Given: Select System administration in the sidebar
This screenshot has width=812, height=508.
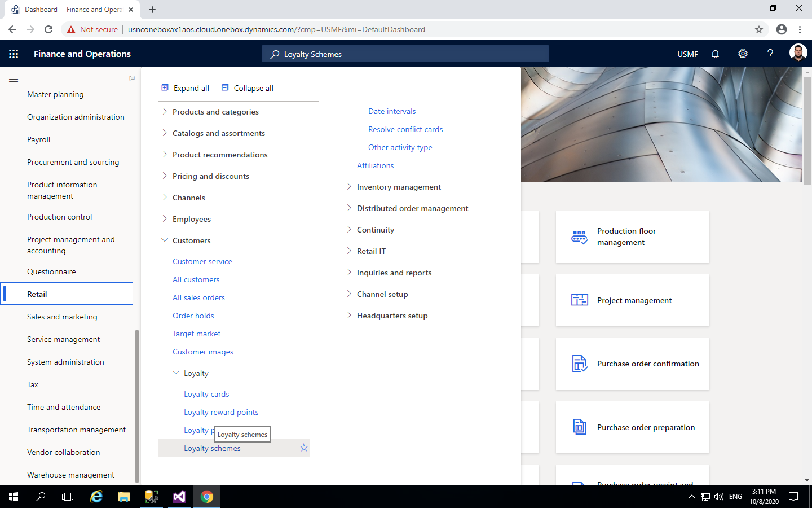Looking at the screenshot, I should [65, 362].
